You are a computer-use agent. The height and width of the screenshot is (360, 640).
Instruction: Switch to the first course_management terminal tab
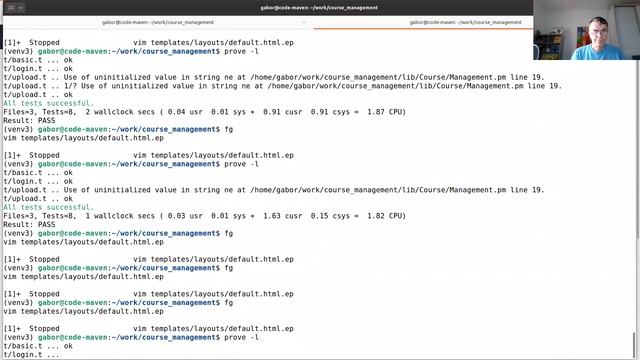point(158,22)
